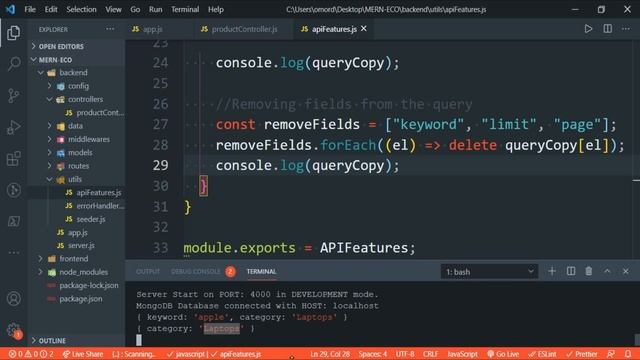
Task: Open the Run menu
Action: (x=155, y=9)
